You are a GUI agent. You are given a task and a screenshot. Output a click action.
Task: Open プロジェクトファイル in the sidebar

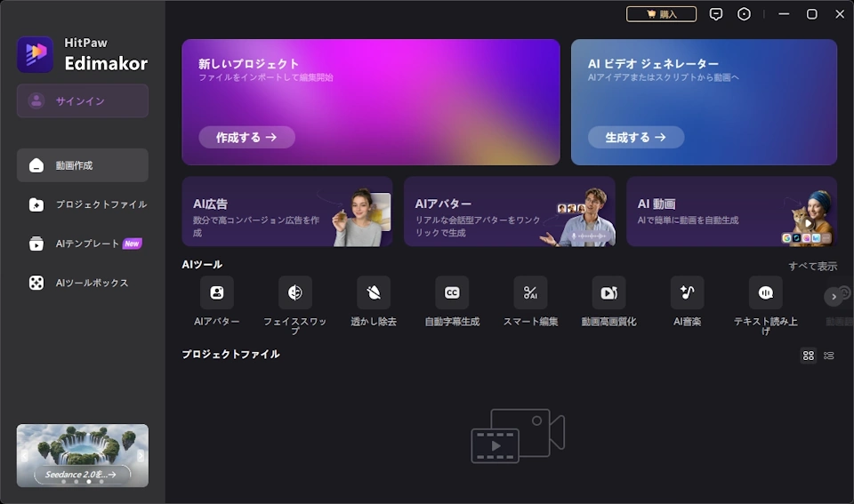pos(82,204)
